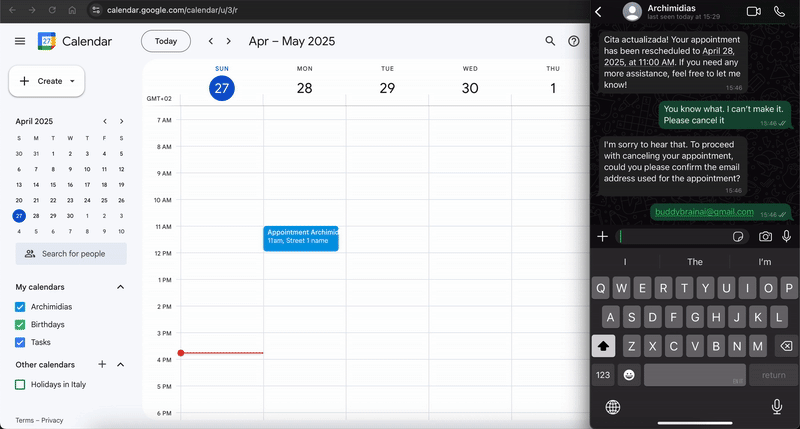Pick the suggestion "I'm"
Image resolution: width=800 pixels, height=429 pixels.
click(764, 262)
